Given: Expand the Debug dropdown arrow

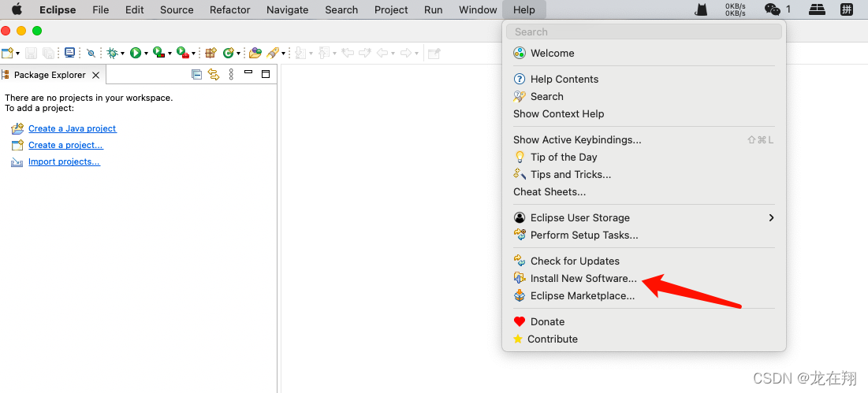Looking at the screenshot, I should tap(122, 53).
